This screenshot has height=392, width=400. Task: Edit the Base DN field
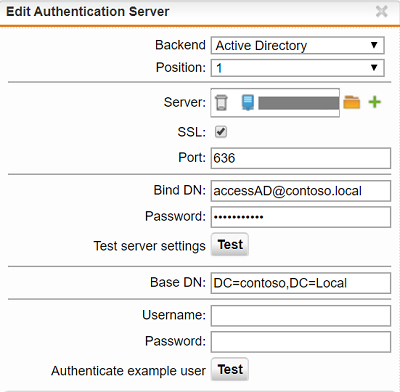tap(301, 283)
